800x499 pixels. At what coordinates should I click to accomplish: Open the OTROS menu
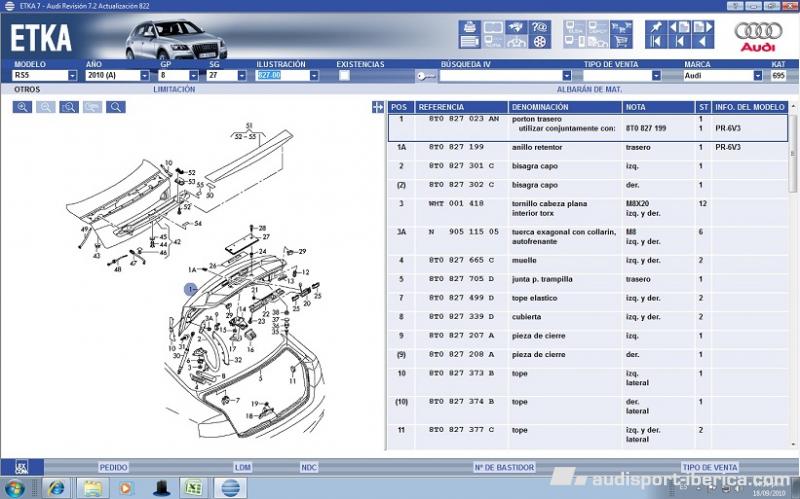27,89
